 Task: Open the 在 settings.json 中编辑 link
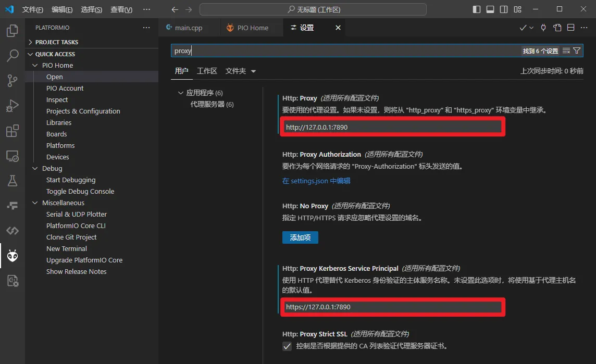(x=316, y=181)
